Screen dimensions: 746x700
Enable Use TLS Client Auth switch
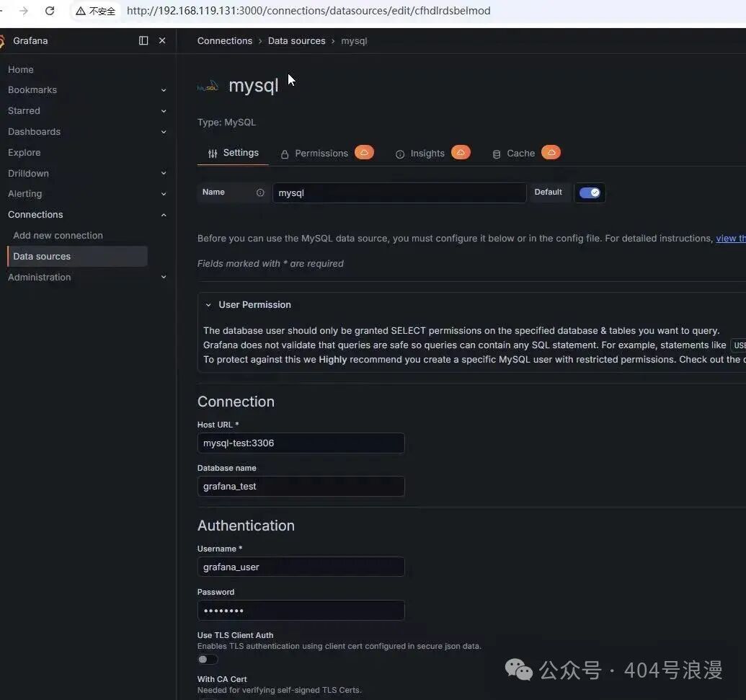(208, 659)
